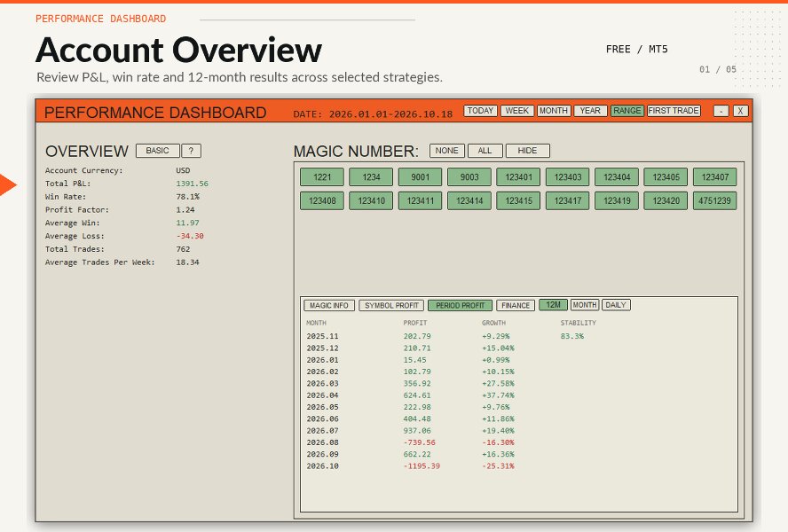Select the MONTH filter in the title bar
Screen dimensions: 788x532
[x=554, y=111]
